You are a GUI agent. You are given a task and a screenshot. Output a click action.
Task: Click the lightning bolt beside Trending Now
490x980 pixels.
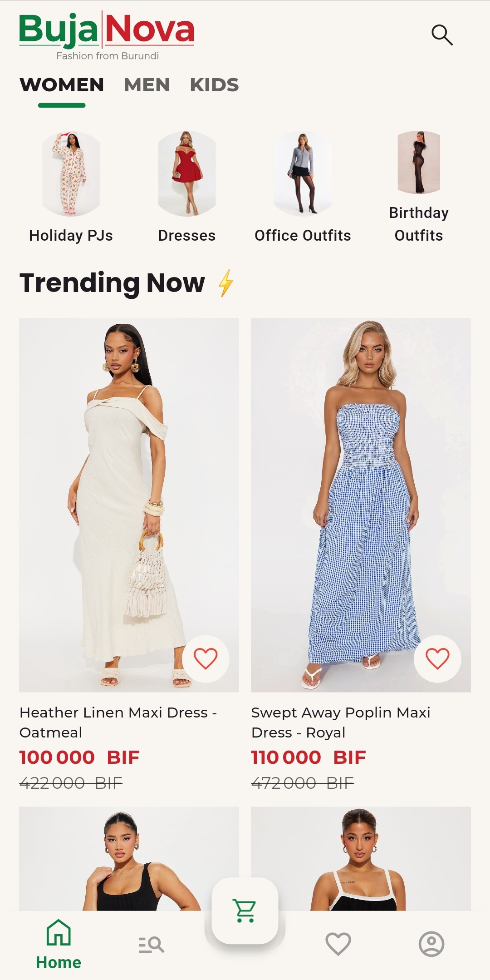(x=226, y=283)
